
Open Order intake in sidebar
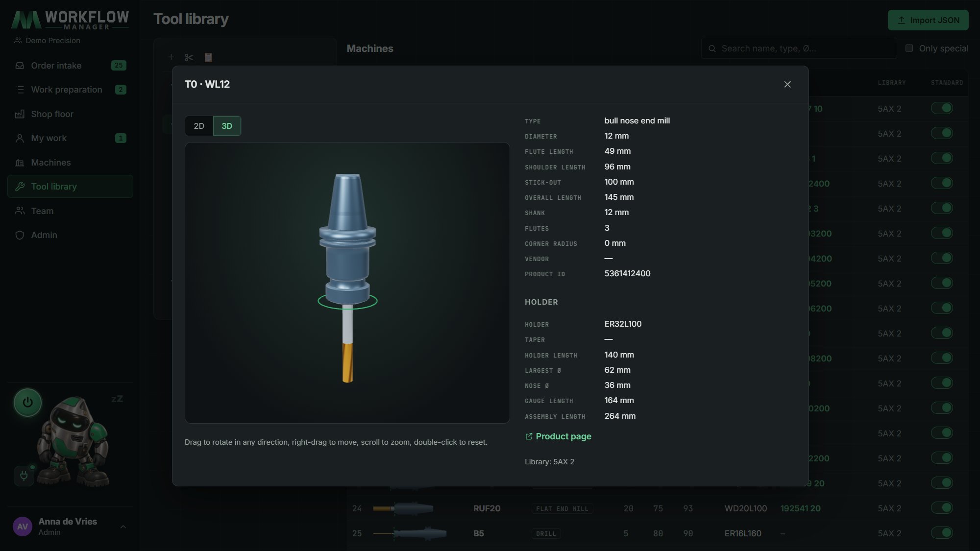pyautogui.click(x=70, y=65)
